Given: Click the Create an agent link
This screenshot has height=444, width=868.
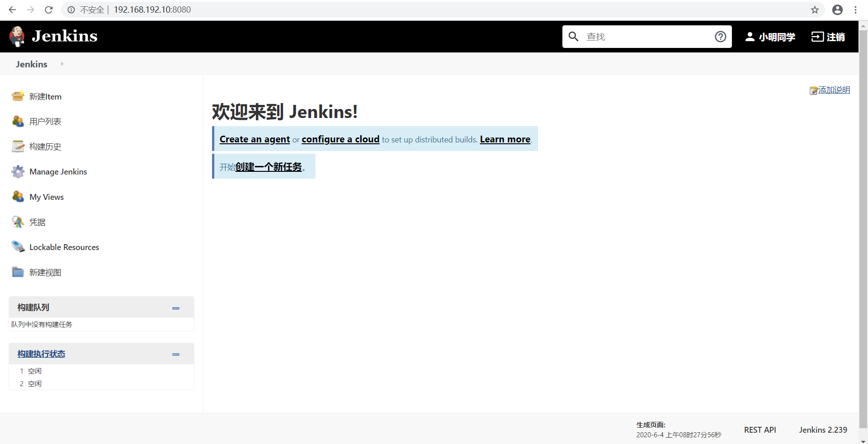Looking at the screenshot, I should click(255, 139).
